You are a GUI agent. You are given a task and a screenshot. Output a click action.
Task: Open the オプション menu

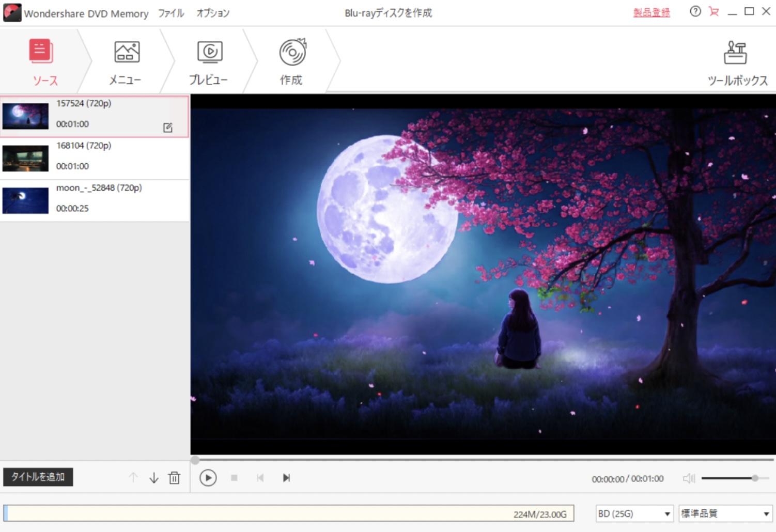tap(213, 13)
